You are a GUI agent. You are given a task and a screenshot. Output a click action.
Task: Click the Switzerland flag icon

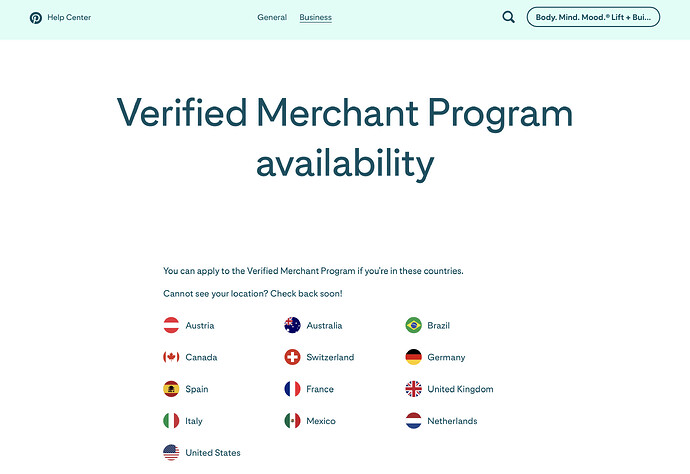tap(292, 357)
